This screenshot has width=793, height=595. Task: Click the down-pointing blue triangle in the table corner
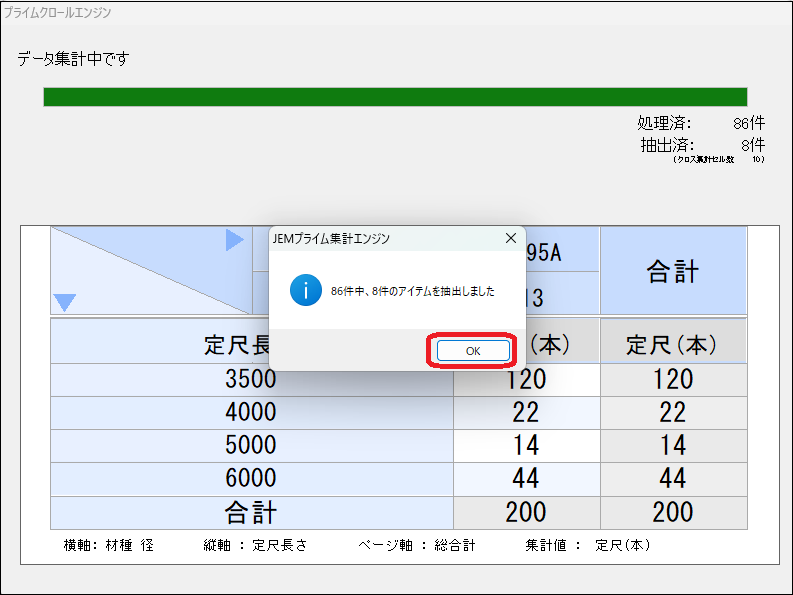tap(64, 302)
